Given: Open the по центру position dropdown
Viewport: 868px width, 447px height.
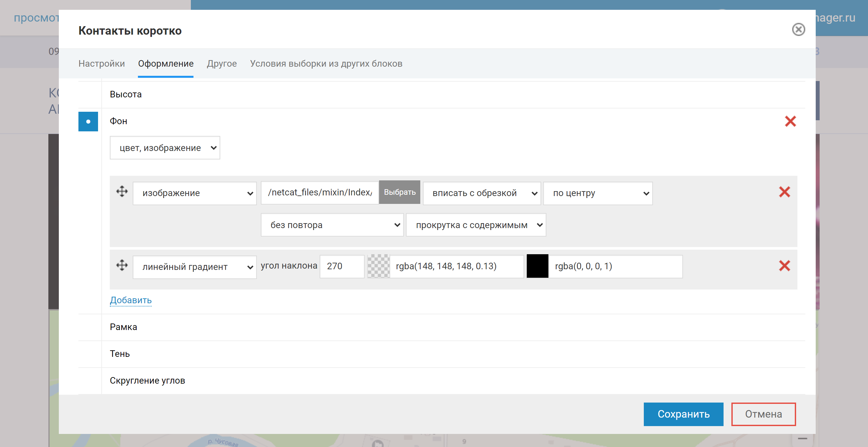Looking at the screenshot, I should (598, 193).
